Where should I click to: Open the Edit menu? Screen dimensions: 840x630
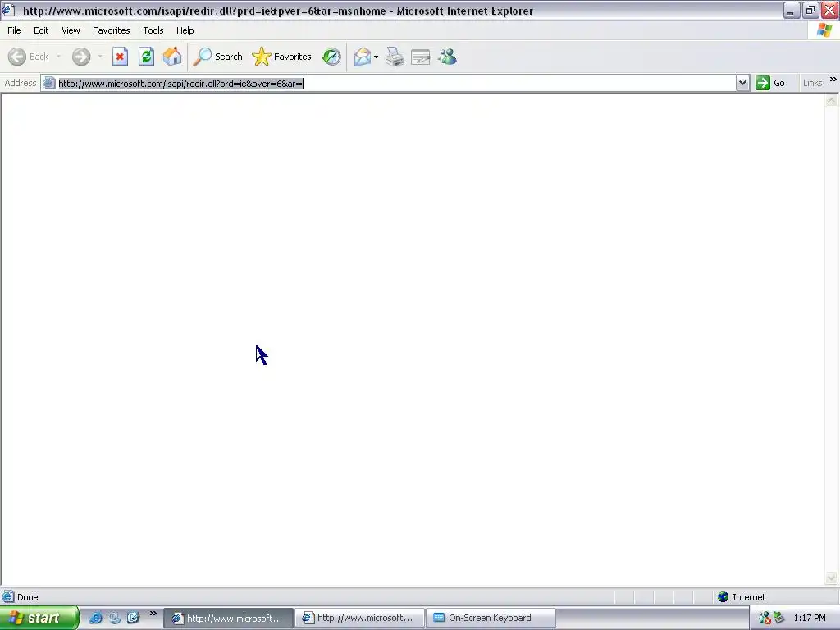pyautogui.click(x=41, y=30)
